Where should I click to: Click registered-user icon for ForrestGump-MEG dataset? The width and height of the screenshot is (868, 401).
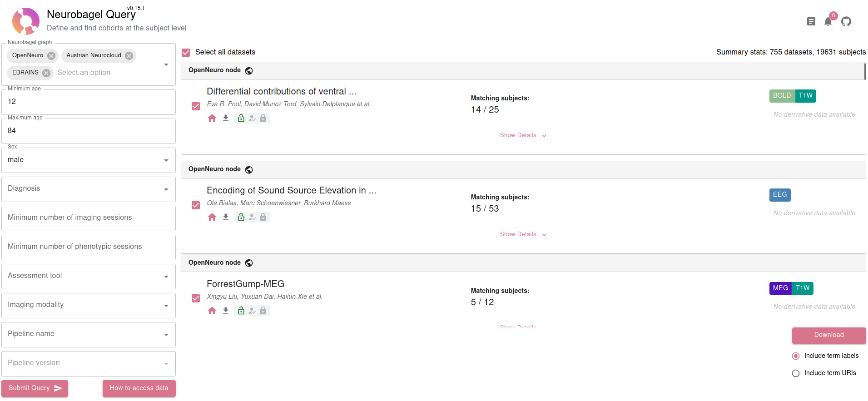click(252, 311)
